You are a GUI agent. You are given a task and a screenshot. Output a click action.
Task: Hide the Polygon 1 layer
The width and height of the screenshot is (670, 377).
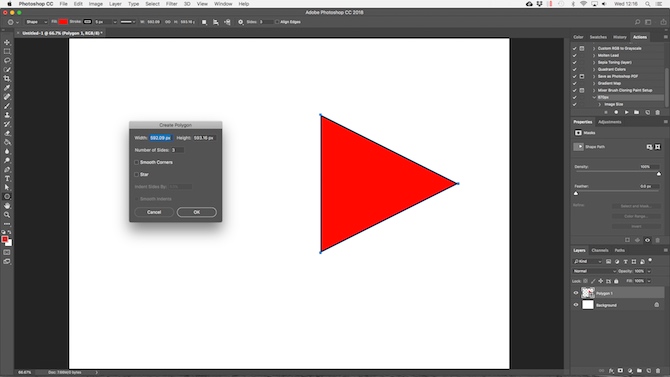click(x=576, y=293)
